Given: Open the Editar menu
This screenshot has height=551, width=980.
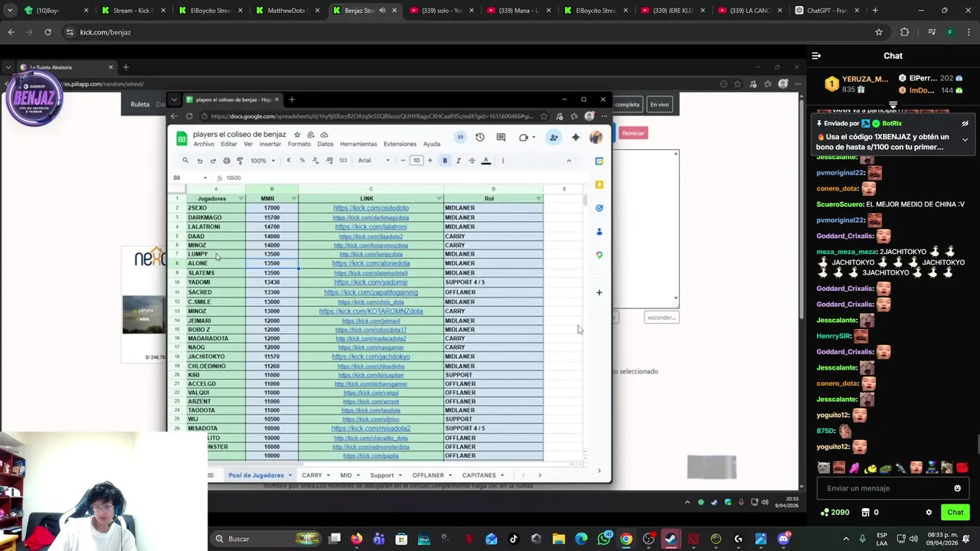Looking at the screenshot, I should [x=229, y=144].
